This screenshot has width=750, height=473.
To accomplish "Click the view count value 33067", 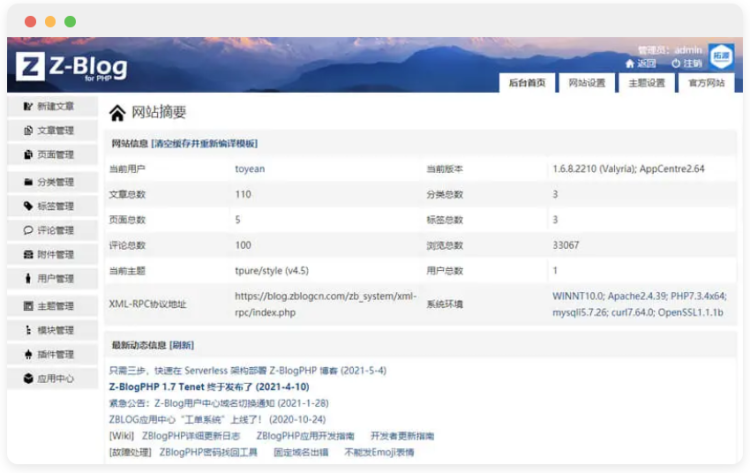I will [566, 245].
